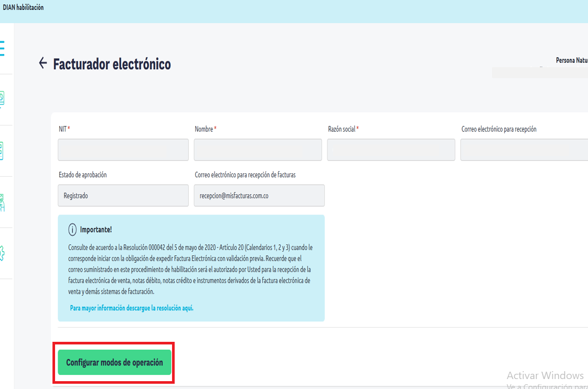
Task: Select the DIAN habilitación header title
Action: pos(23,7)
